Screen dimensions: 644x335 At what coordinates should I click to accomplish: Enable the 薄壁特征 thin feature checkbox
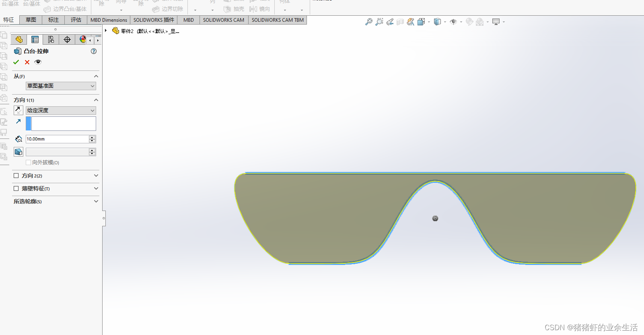point(16,188)
